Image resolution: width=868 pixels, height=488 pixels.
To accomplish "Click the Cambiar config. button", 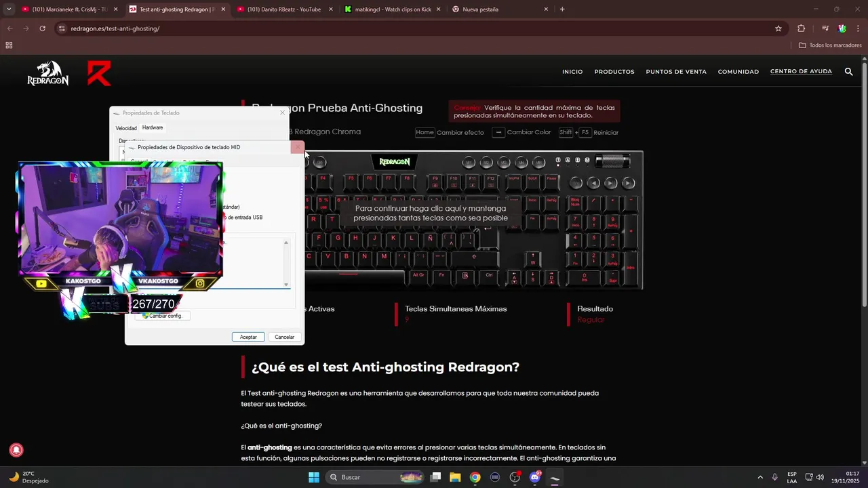I will click(x=163, y=316).
